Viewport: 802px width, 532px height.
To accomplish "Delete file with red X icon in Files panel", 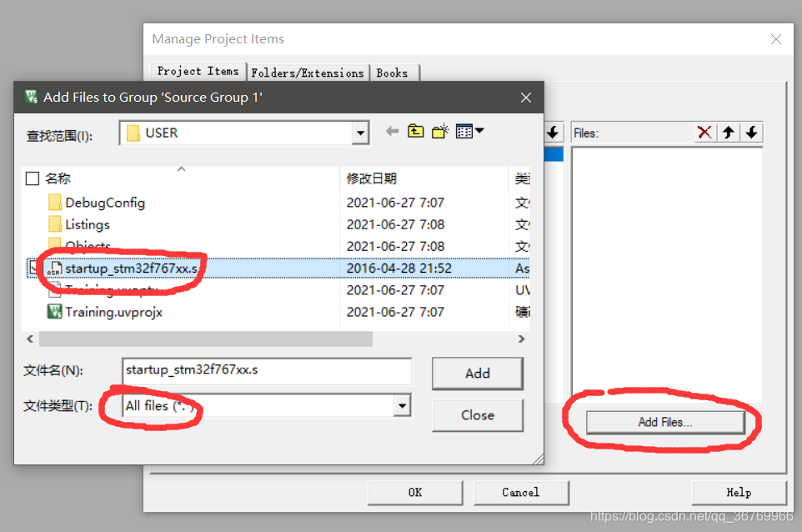I will click(x=704, y=133).
